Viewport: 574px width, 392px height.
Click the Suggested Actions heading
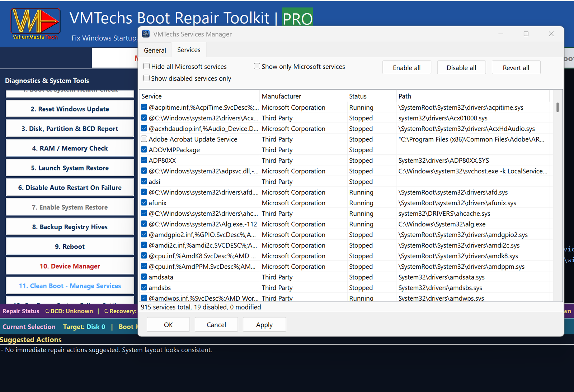coord(31,340)
